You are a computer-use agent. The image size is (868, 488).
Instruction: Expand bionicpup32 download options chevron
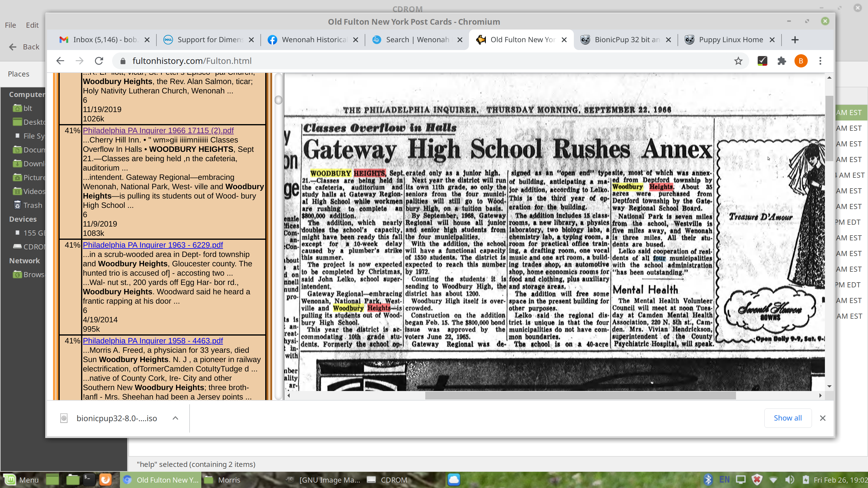coord(175,418)
